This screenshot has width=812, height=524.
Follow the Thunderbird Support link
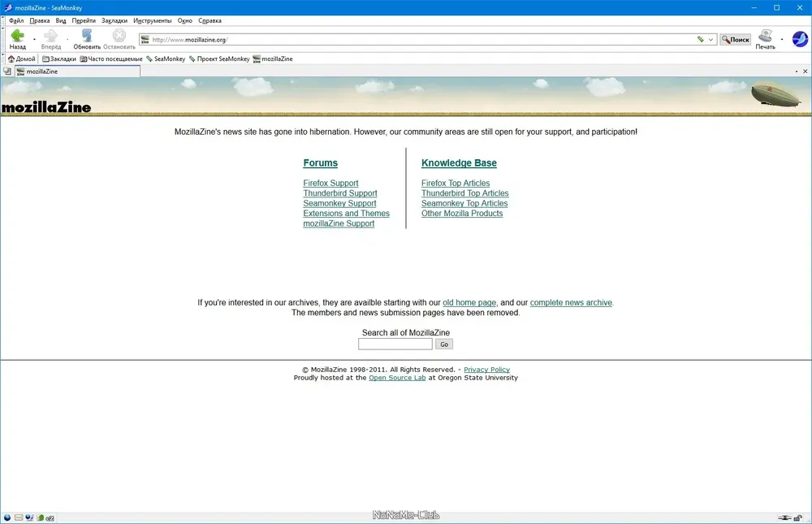point(340,193)
